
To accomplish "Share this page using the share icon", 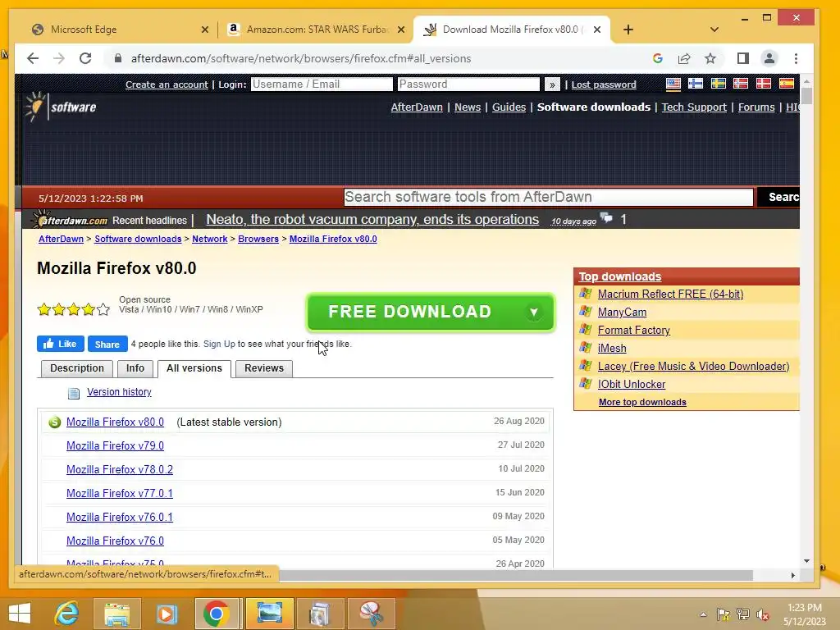I will [684, 58].
